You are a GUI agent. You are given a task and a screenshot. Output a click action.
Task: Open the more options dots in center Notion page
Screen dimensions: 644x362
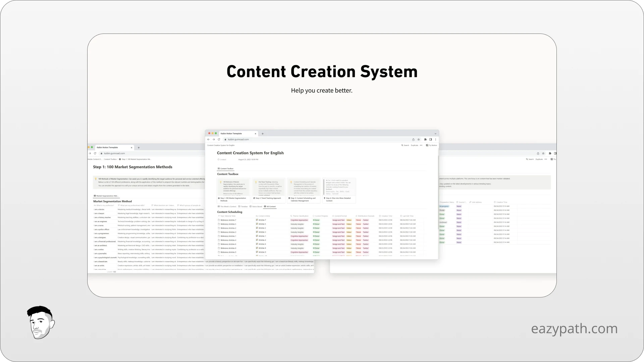coord(421,145)
